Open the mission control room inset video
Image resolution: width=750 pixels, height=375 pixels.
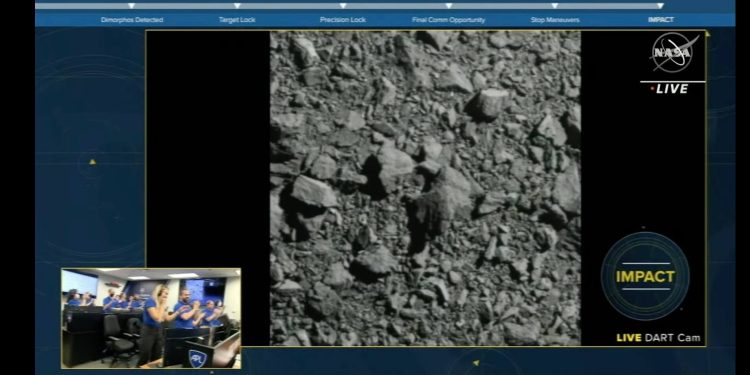[151, 318]
